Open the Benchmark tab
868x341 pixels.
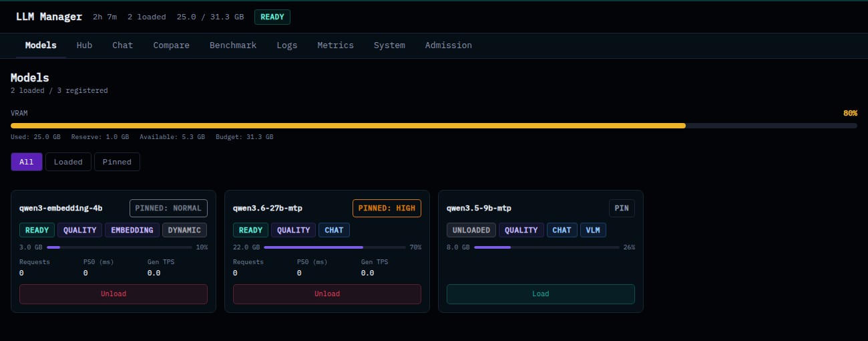pos(233,45)
